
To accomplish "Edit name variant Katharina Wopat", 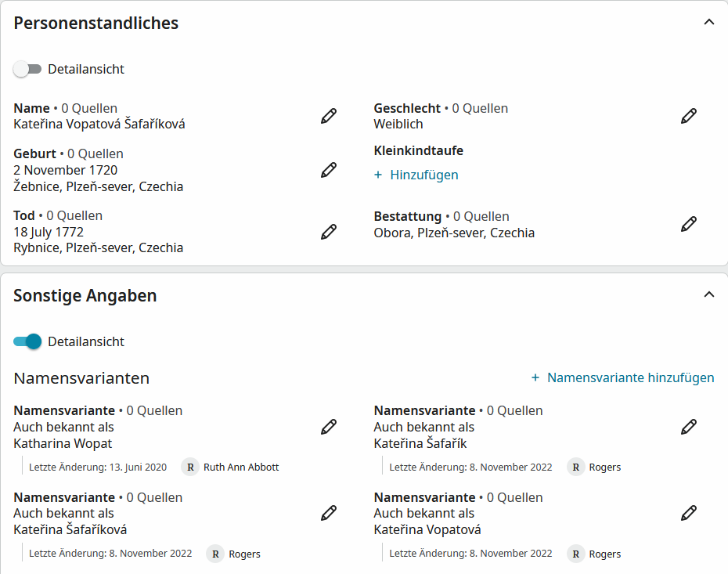I will tap(329, 427).
